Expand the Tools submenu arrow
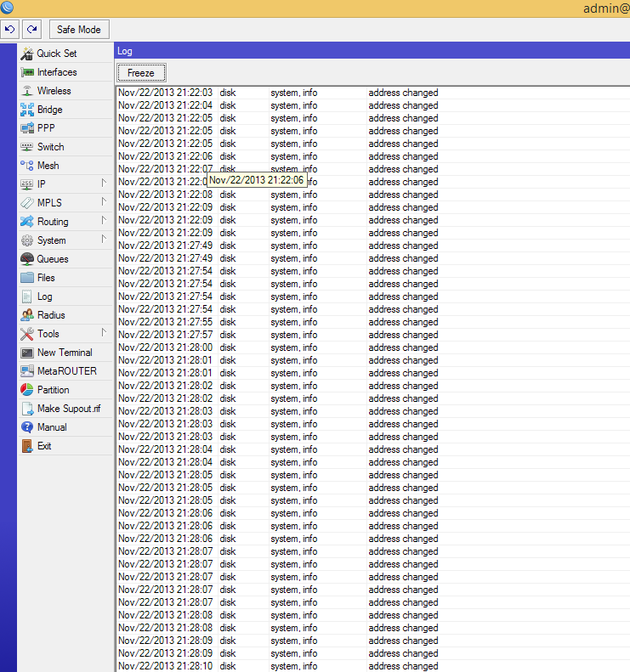Image resolution: width=630 pixels, height=672 pixels. click(x=104, y=332)
